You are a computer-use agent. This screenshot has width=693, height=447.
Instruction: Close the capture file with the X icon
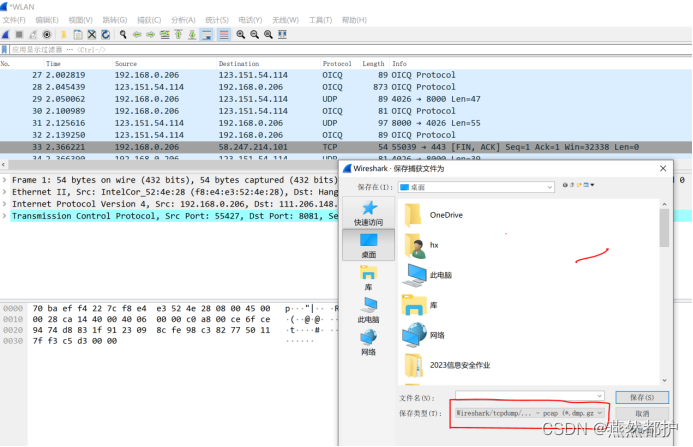pos(91,34)
